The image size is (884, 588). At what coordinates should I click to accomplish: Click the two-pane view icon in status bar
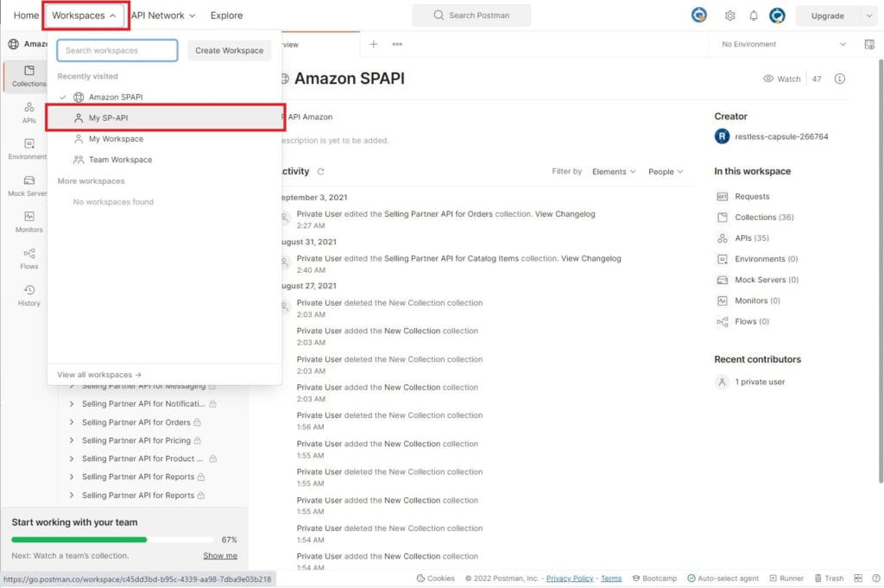tap(858, 579)
